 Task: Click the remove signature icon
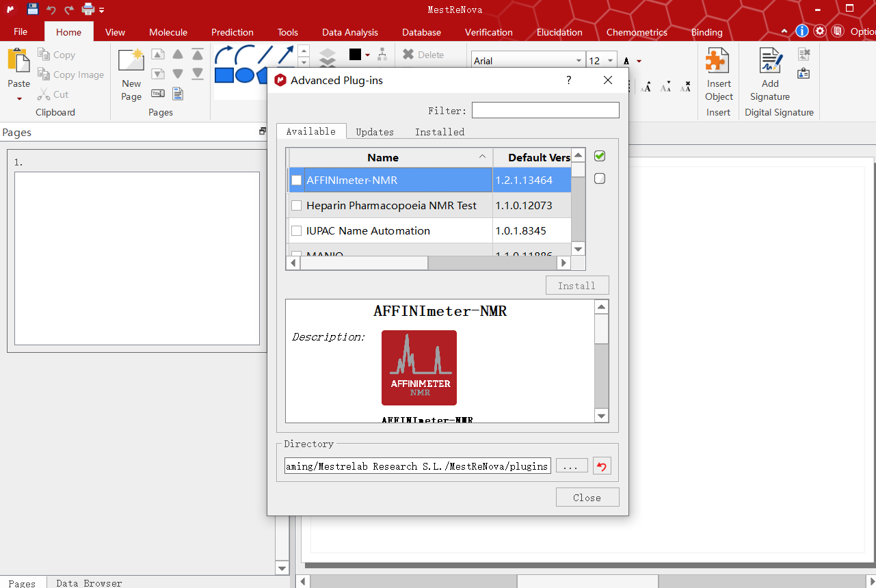click(804, 55)
